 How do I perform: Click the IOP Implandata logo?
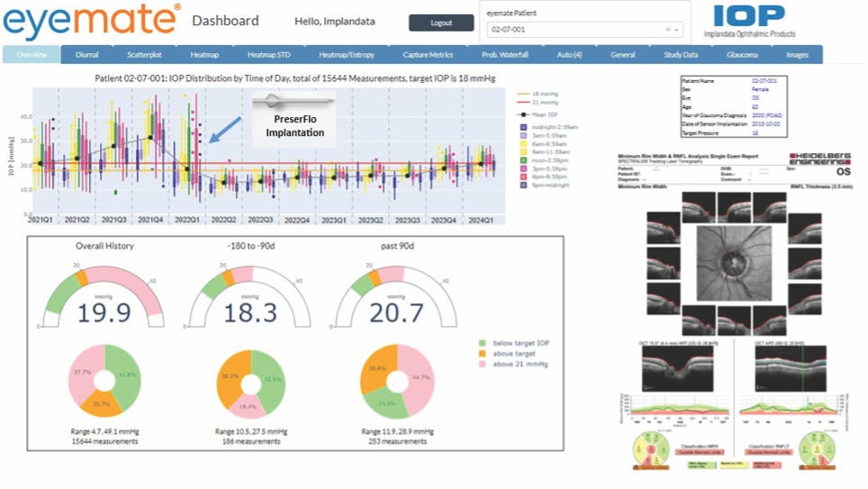[x=756, y=22]
